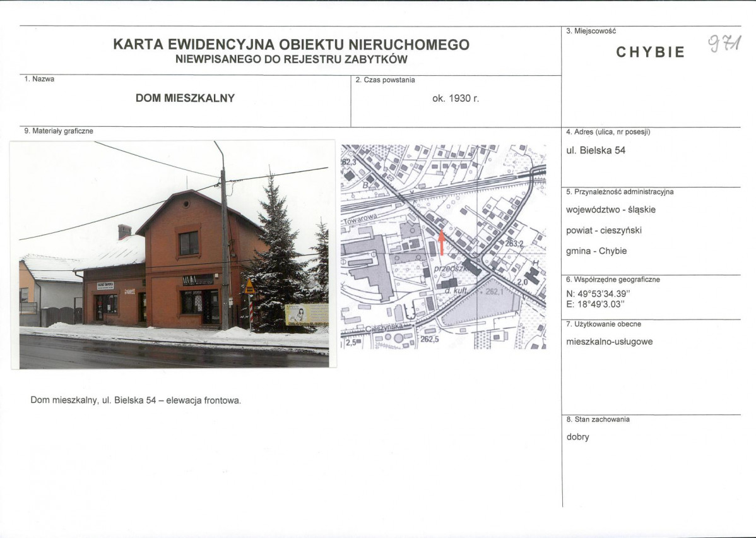Click 'gmina - Chybie'
756x538 pixels.
point(596,251)
